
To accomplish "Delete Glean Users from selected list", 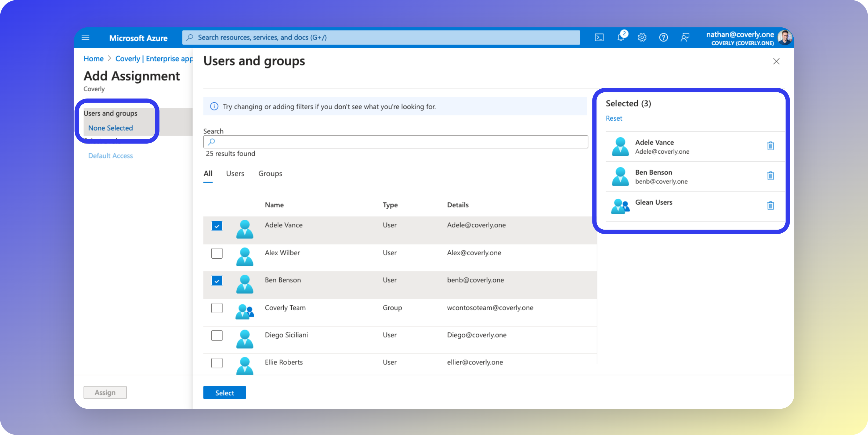I will pyautogui.click(x=770, y=205).
